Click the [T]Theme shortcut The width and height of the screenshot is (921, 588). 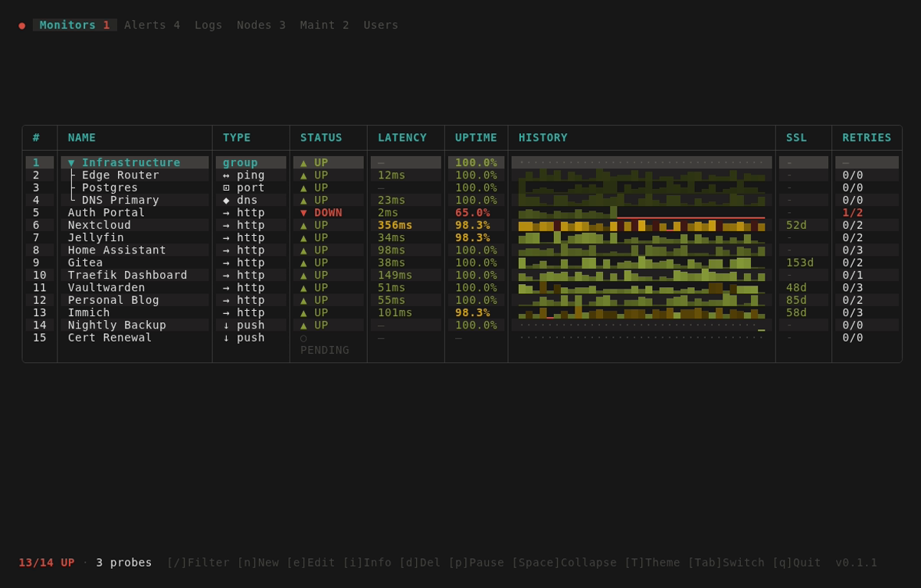(x=651, y=563)
